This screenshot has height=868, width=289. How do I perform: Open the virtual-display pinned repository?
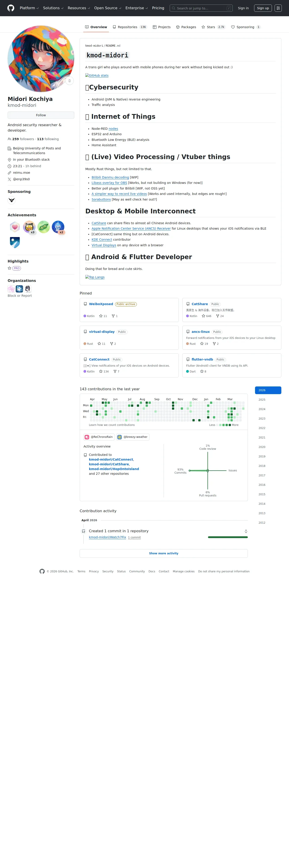tap(102, 332)
